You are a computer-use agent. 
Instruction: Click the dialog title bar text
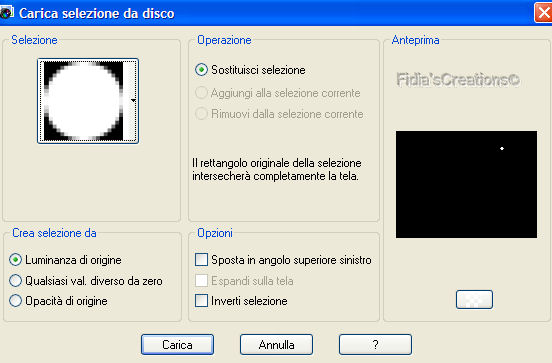point(96,13)
